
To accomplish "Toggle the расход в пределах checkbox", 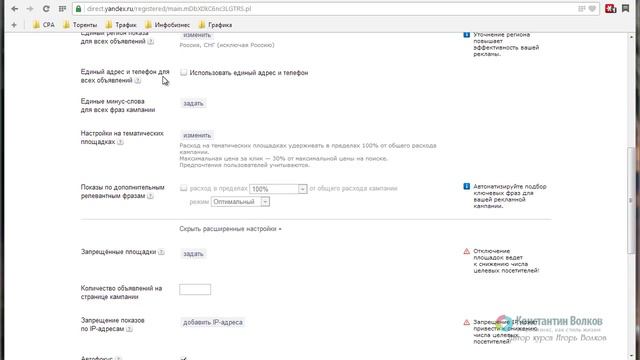I will click(x=184, y=188).
